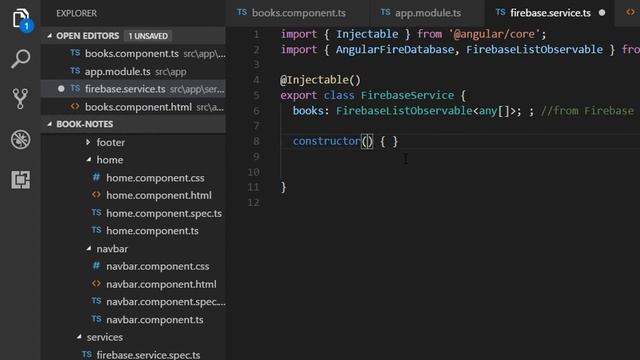Screen dimensions: 640x360
Task: Click the TS icon of books.component.ts editor entry
Action: (75, 53)
